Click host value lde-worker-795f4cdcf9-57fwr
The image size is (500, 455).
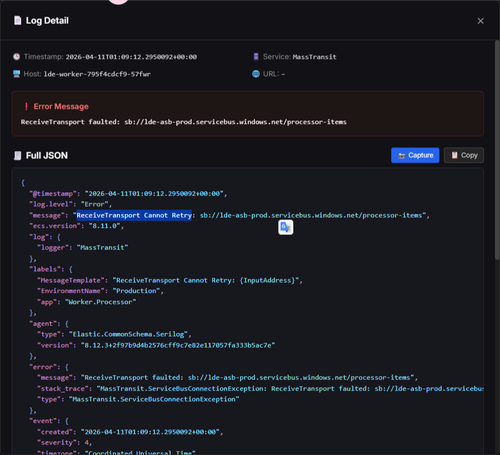click(97, 74)
